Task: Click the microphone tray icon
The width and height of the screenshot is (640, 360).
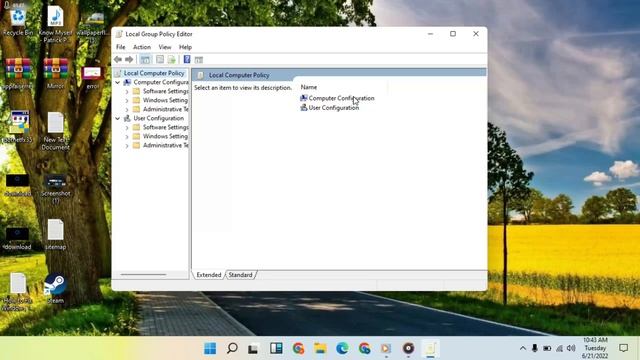Action: coord(535,348)
